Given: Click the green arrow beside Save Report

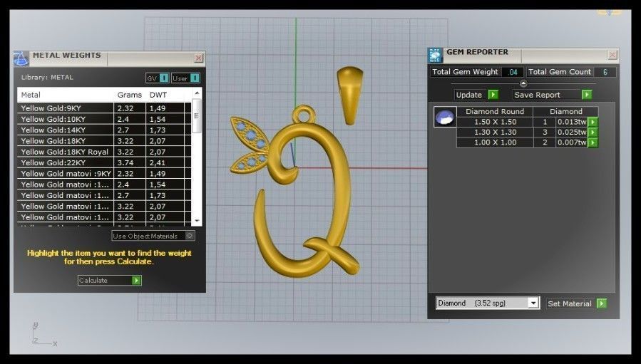Looking at the screenshot, I should coord(587,95).
